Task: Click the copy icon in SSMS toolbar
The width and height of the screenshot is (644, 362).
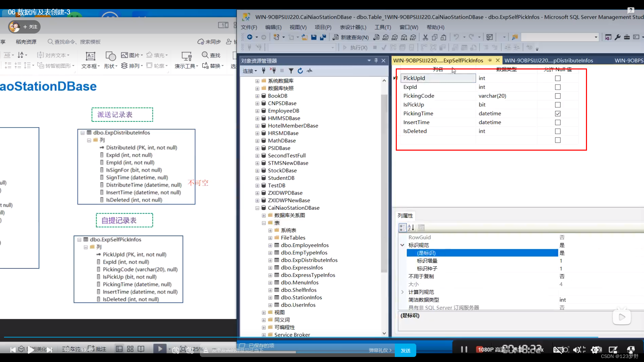Action: (434, 37)
